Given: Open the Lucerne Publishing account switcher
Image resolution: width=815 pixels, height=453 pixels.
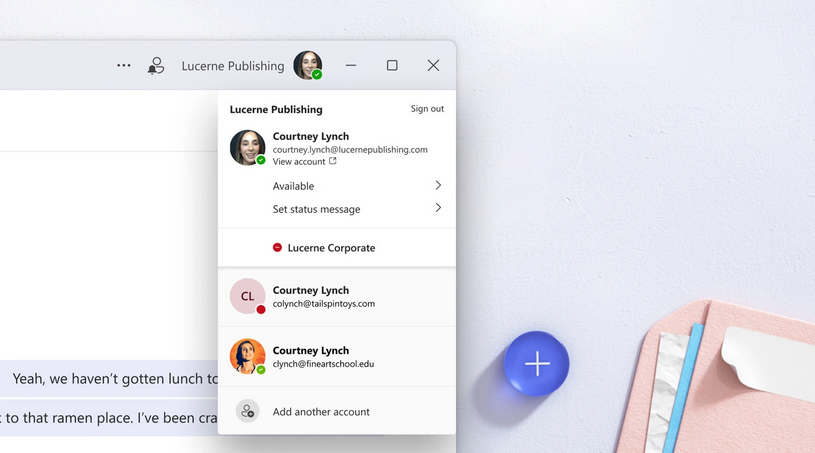Looking at the screenshot, I should (233, 66).
